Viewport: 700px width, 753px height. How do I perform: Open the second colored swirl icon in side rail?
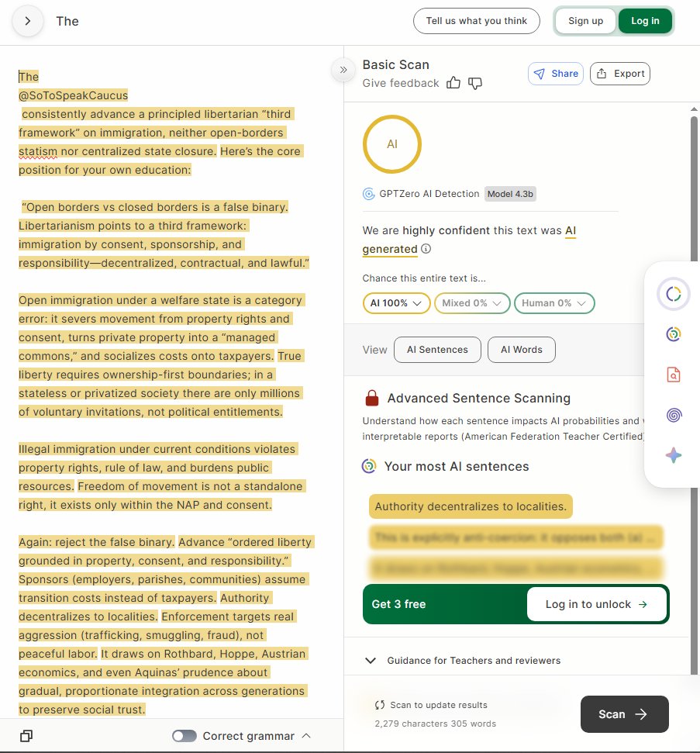(x=673, y=333)
